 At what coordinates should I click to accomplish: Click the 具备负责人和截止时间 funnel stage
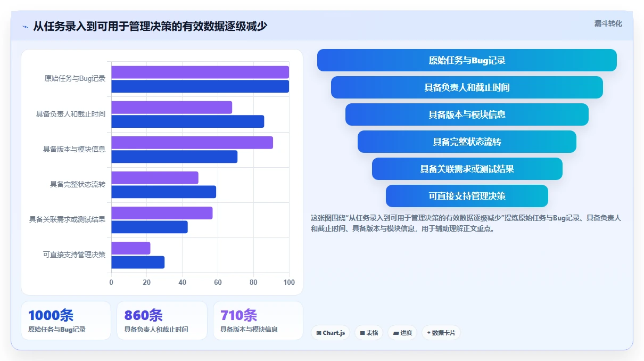click(467, 87)
